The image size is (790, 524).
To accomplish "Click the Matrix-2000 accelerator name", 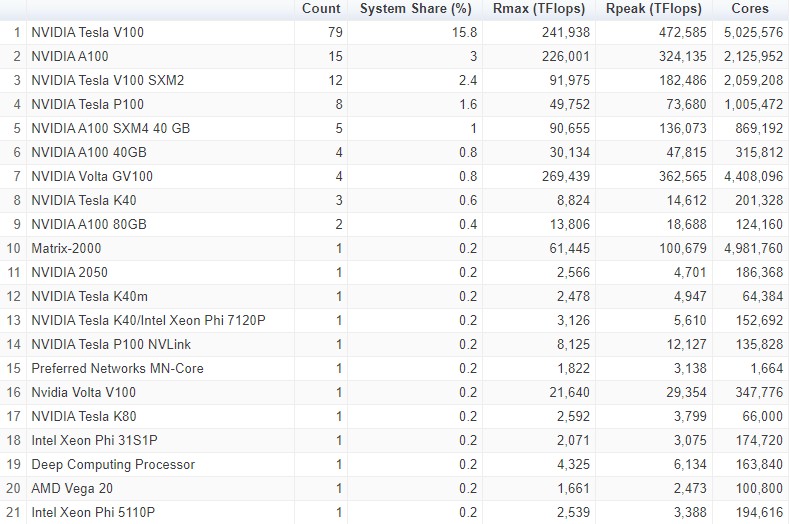I will [67, 248].
